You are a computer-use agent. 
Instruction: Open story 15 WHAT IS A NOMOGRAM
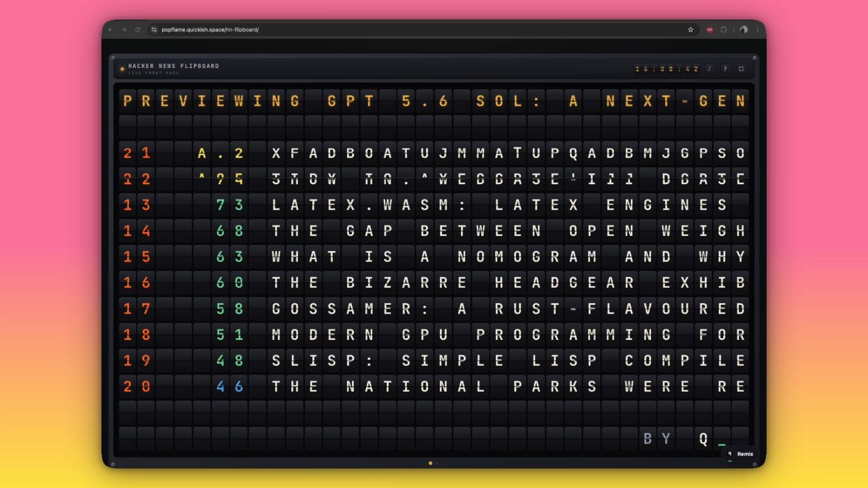tap(434, 256)
